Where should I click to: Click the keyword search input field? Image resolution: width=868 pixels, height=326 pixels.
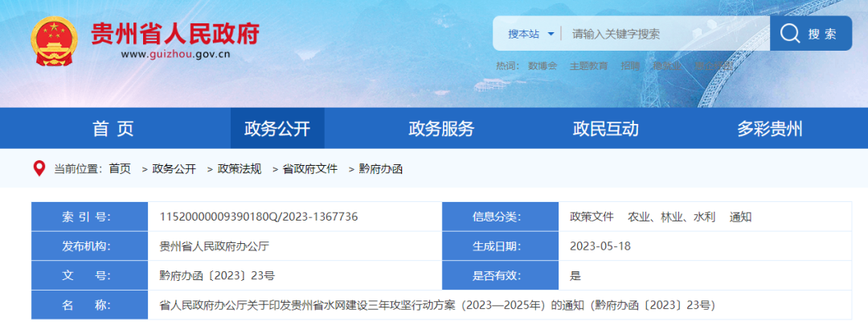click(x=663, y=34)
